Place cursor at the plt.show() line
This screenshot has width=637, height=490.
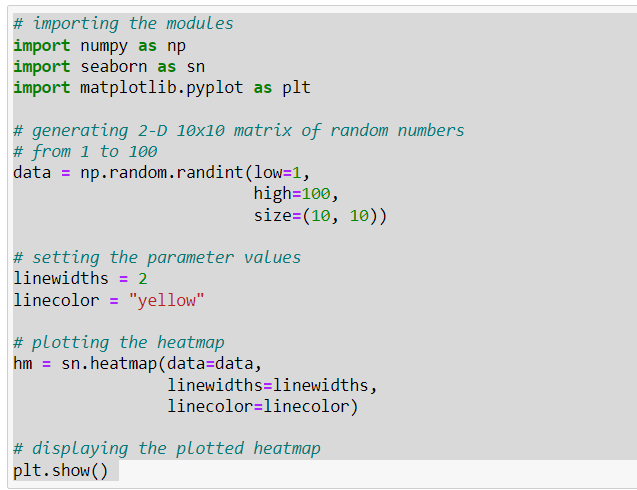(60, 470)
